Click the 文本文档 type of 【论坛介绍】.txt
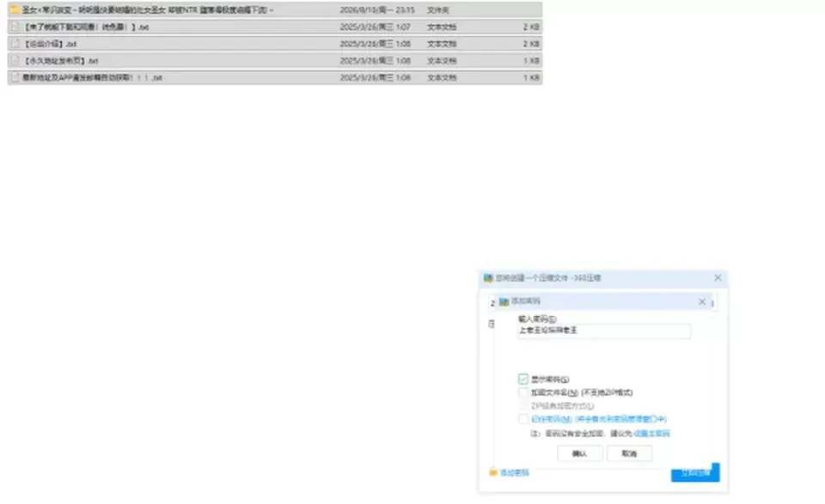This screenshot has height=504, width=825. (442, 44)
